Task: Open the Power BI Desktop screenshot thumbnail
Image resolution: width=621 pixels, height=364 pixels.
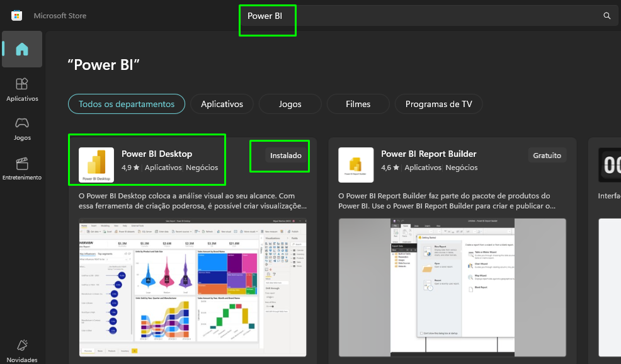Action: click(x=193, y=288)
